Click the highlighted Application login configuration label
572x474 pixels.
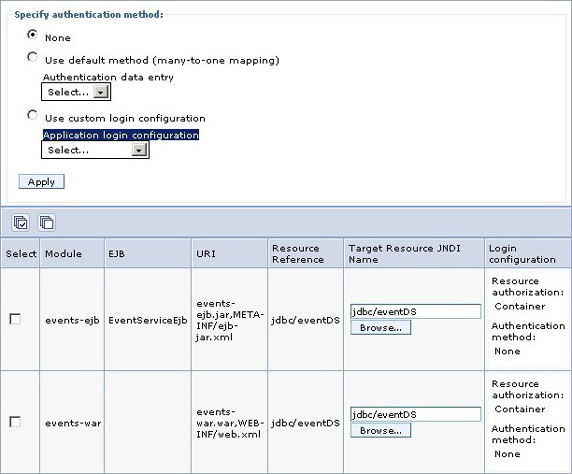121,135
